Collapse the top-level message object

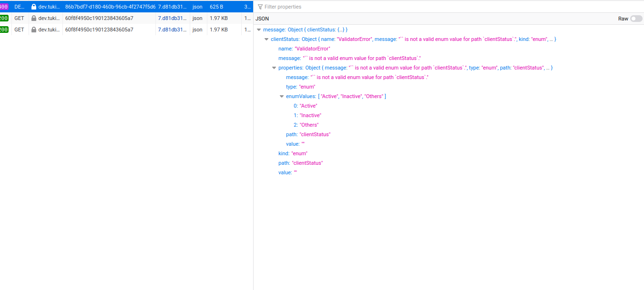[259, 30]
